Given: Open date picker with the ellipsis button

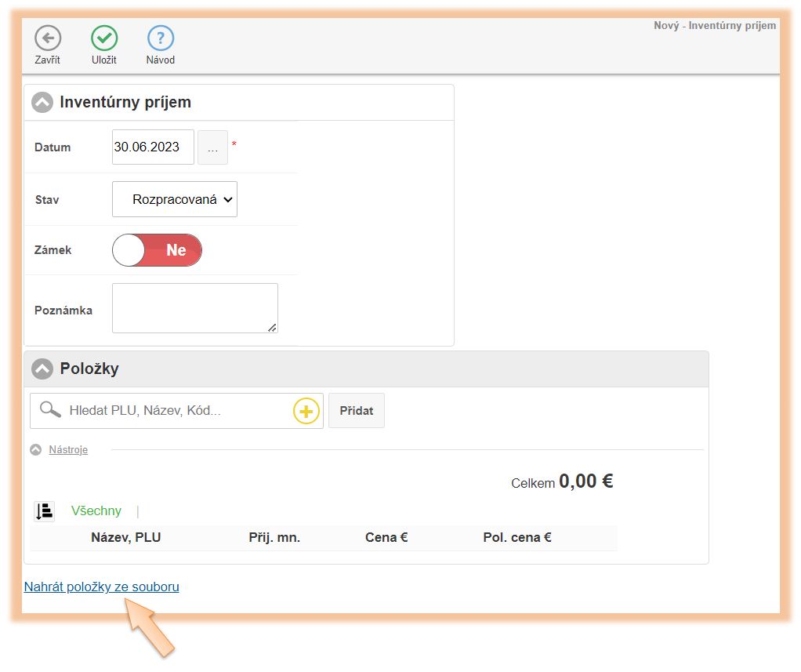Looking at the screenshot, I should click(x=212, y=147).
